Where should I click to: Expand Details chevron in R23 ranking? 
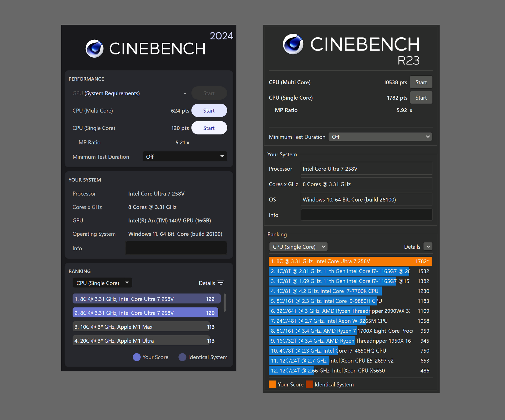[428, 247]
